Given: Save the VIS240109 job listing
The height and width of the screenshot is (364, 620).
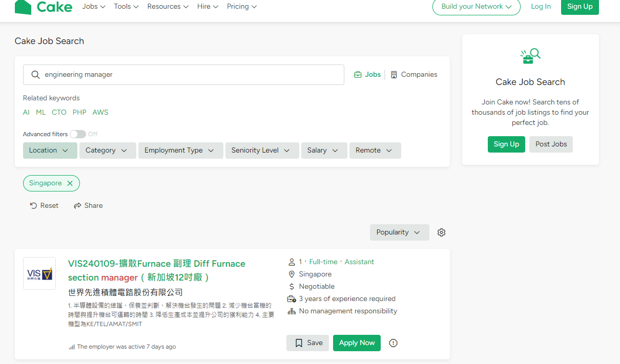Looking at the screenshot, I should pyautogui.click(x=307, y=343).
